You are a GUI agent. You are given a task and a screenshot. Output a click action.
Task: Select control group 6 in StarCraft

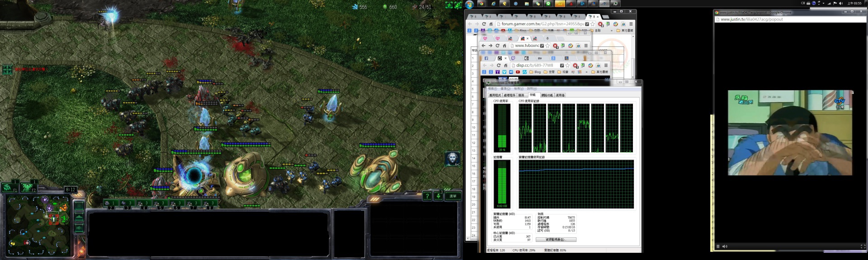(x=178, y=204)
